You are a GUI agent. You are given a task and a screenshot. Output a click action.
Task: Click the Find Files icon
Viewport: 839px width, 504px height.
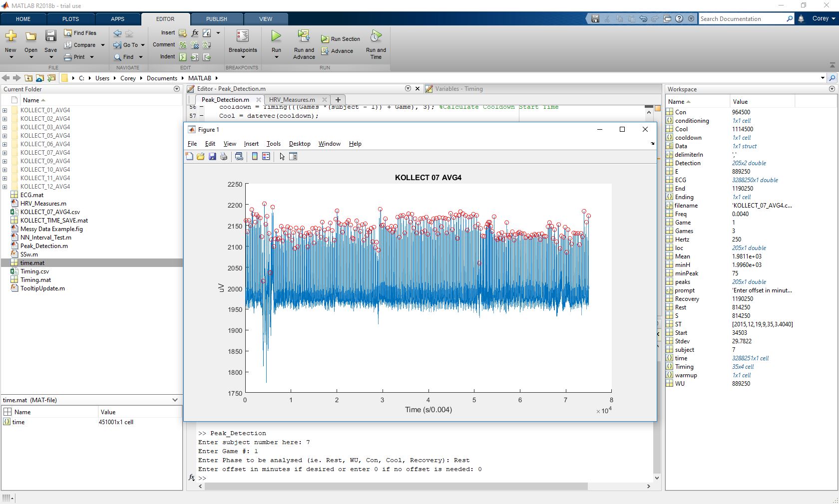(68, 33)
